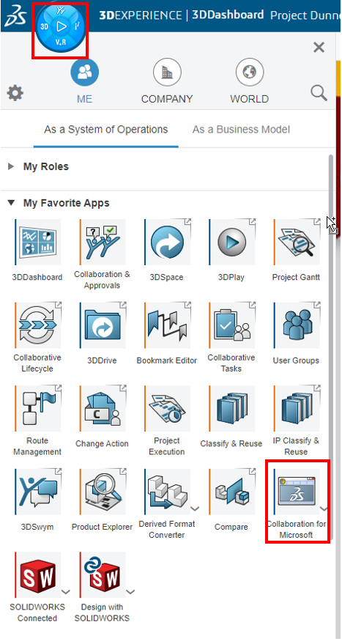Viewport: 342px width, 644px height.
Task: Open the Derived Format Converter dropdown chevron
Action: (x=195, y=508)
